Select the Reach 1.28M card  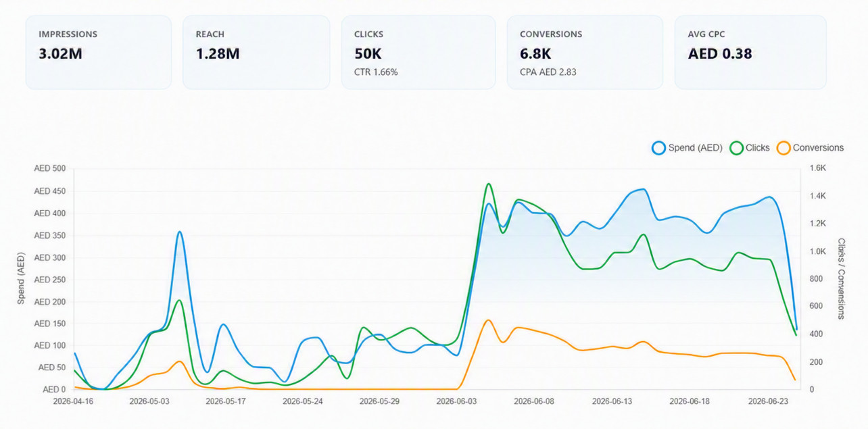pyautogui.click(x=256, y=52)
